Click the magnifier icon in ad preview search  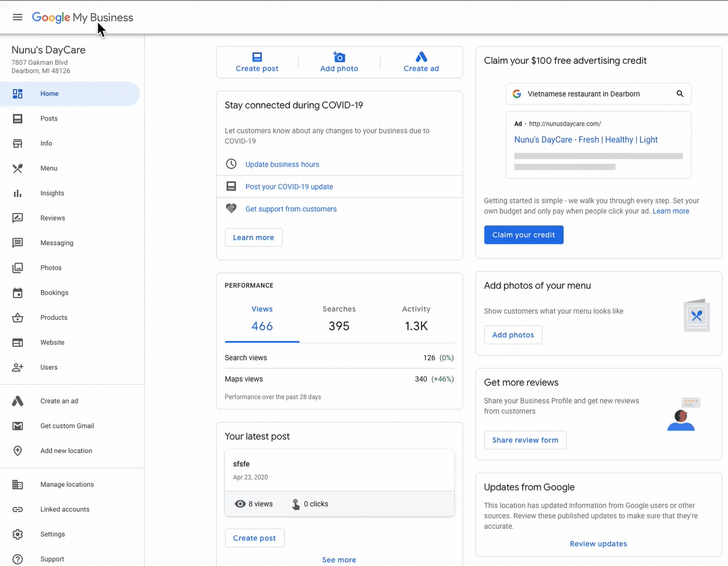point(680,94)
